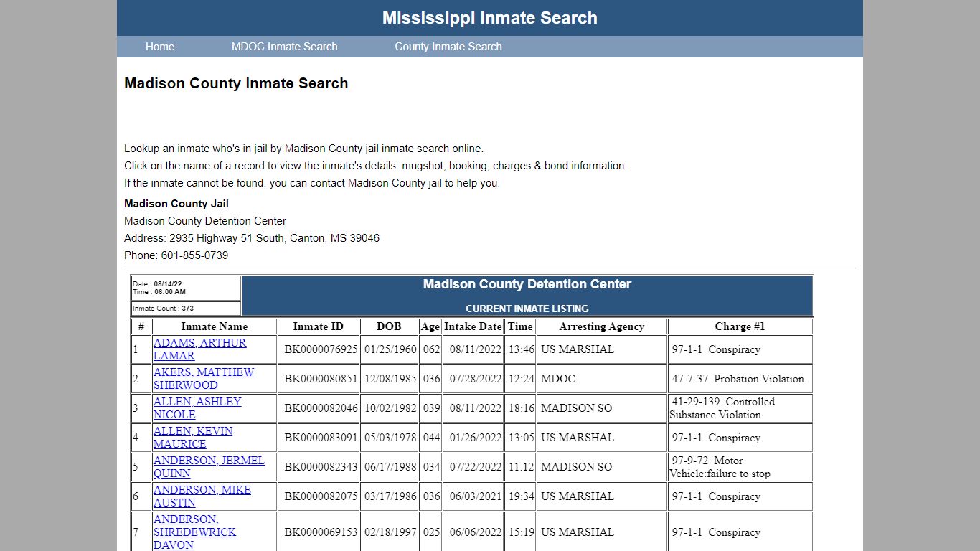
Task: Click intake date 07/28/2022
Action: (x=476, y=379)
